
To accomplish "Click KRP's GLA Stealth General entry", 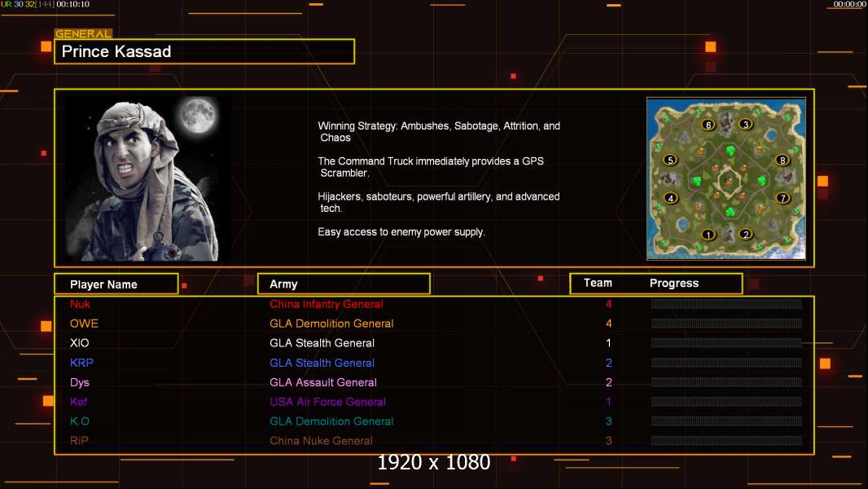I will tap(322, 363).
